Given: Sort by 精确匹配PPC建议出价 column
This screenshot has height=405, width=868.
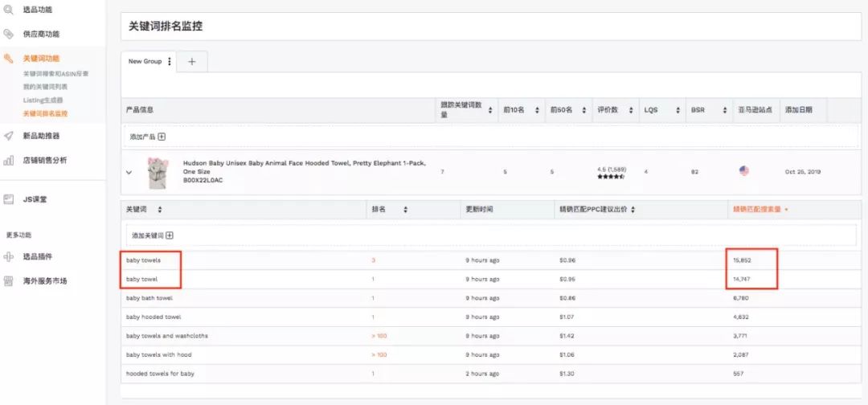Looking at the screenshot, I should (634, 210).
